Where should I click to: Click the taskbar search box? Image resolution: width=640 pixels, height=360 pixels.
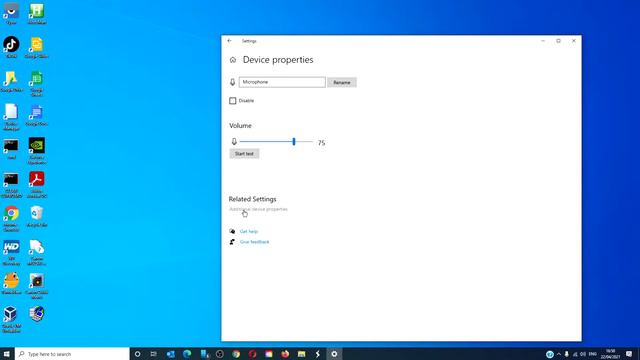(x=72, y=354)
